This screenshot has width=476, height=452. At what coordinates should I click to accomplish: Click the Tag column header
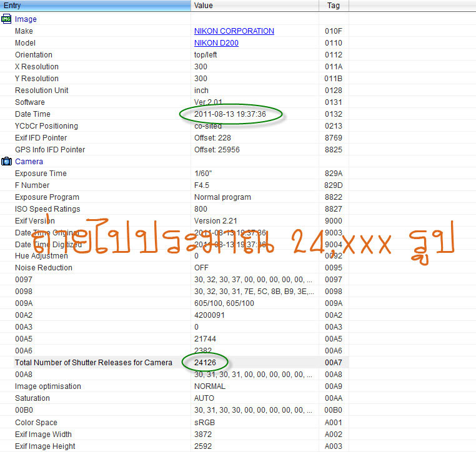point(334,6)
